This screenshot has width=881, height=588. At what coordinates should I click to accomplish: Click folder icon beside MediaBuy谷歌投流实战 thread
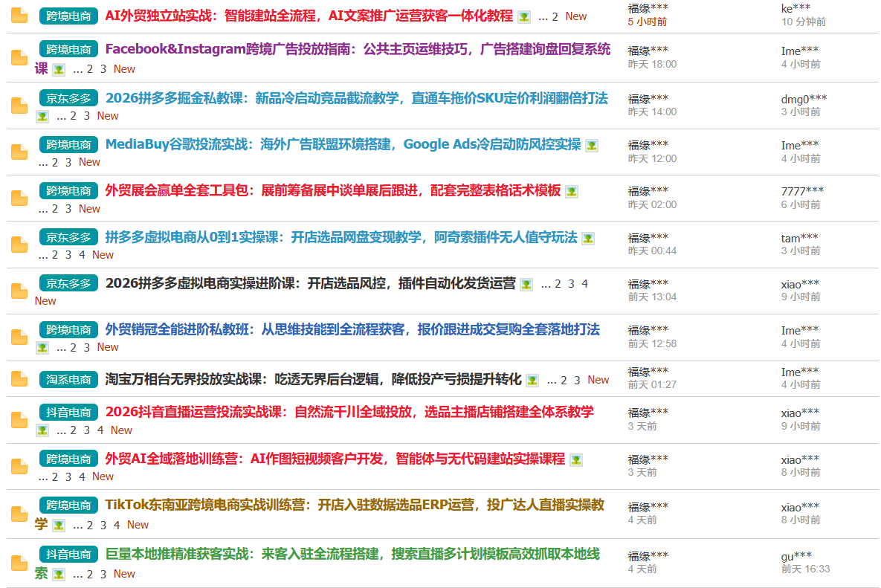coord(19,152)
